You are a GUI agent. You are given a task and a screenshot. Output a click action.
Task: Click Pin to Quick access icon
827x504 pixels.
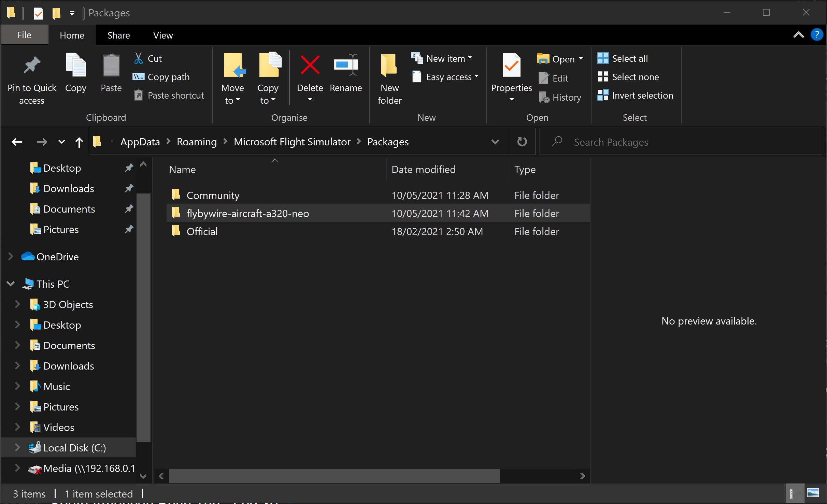pyautogui.click(x=32, y=65)
